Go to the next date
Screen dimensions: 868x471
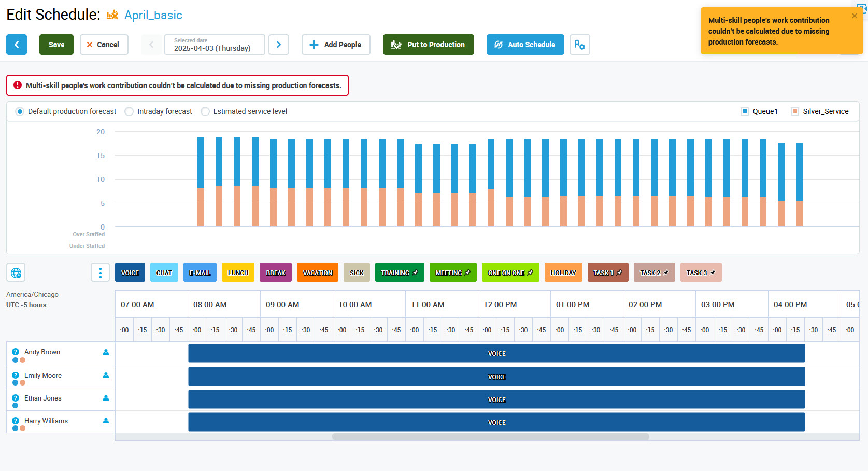click(x=279, y=45)
